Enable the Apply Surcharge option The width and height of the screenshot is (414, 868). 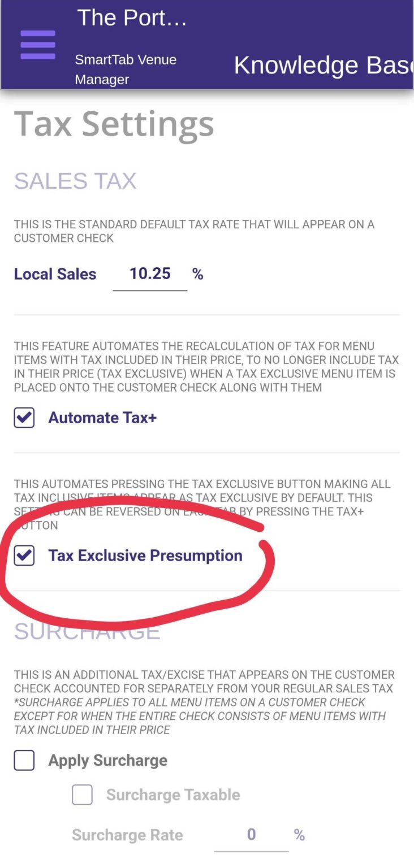point(23,760)
